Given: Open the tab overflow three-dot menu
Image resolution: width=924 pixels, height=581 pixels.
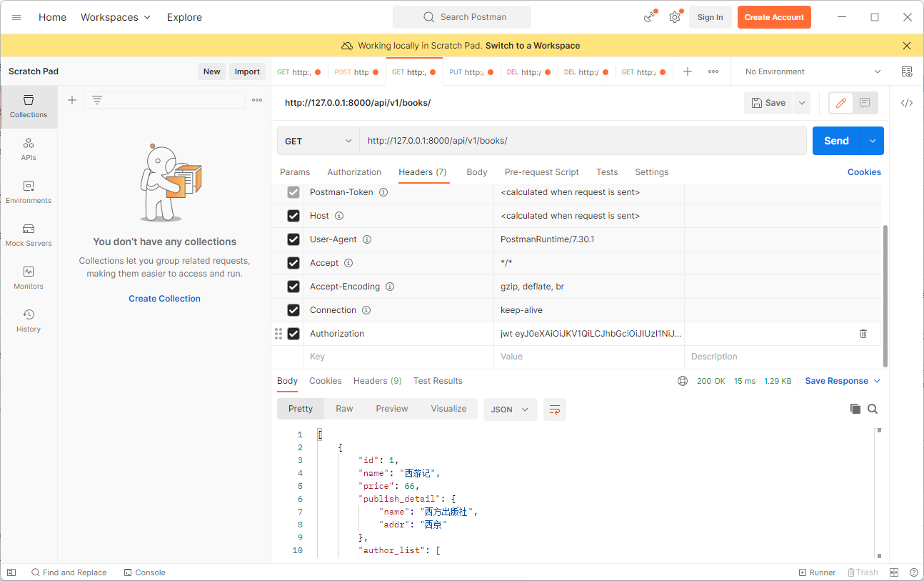Looking at the screenshot, I should tap(713, 71).
